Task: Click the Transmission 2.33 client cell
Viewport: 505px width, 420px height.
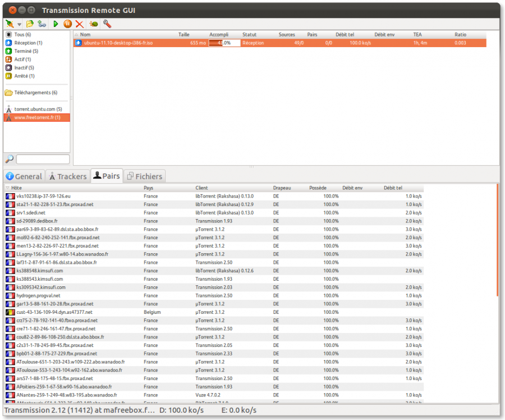Action: point(214,354)
